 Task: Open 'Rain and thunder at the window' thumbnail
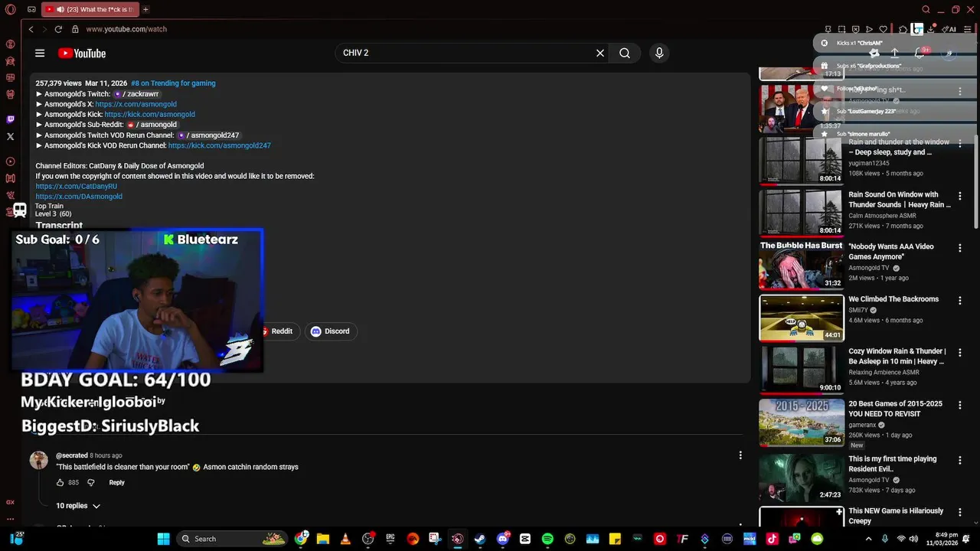801,160
